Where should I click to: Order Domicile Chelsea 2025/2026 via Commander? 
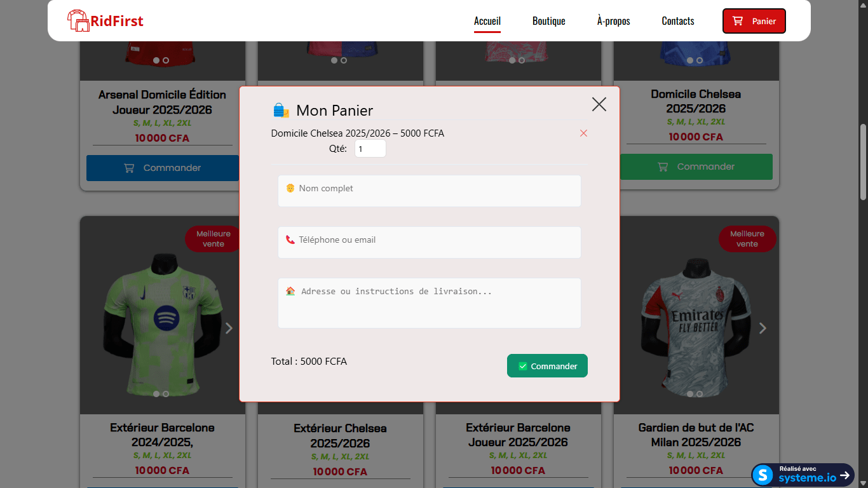[x=696, y=166]
